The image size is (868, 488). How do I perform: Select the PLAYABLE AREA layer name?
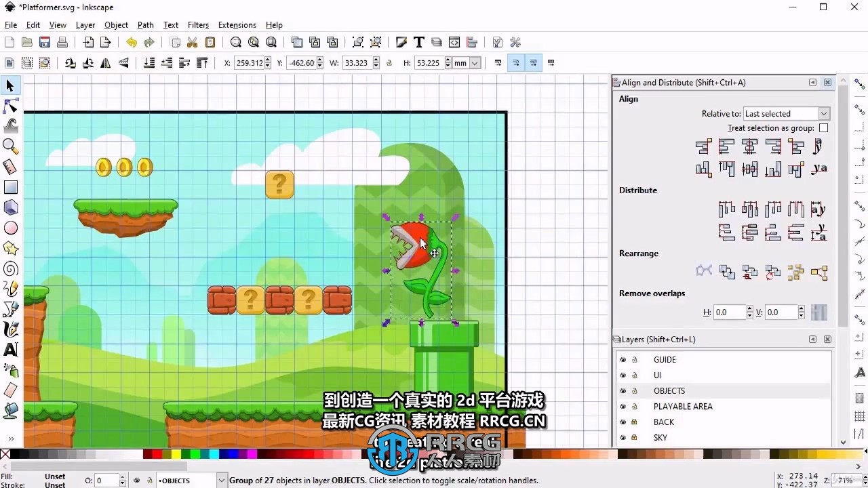click(683, 407)
